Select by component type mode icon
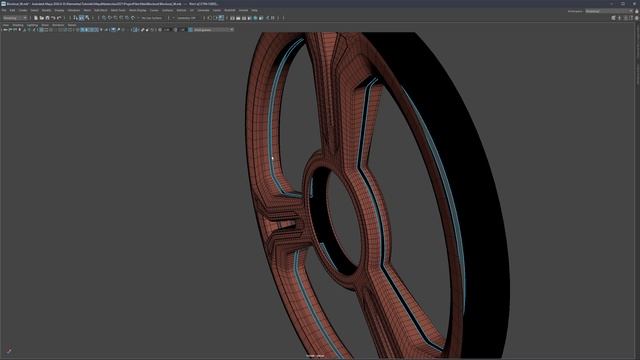Viewport: 640px width, 360px height. tap(87, 18)
